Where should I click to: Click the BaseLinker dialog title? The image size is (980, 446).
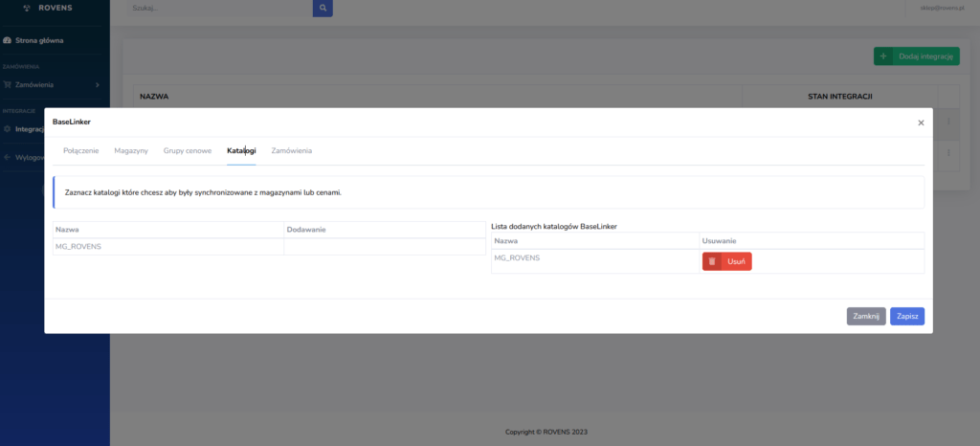(71, 123)
